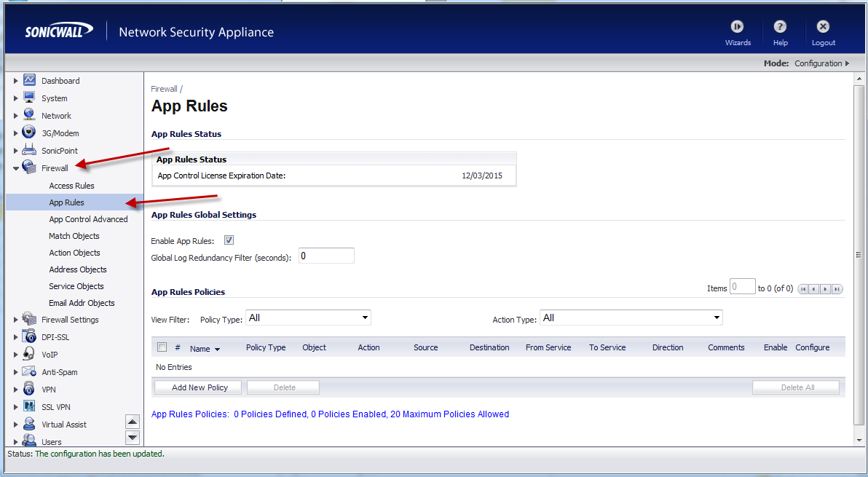Click the sidebar scroll up button

click(133, 422)
